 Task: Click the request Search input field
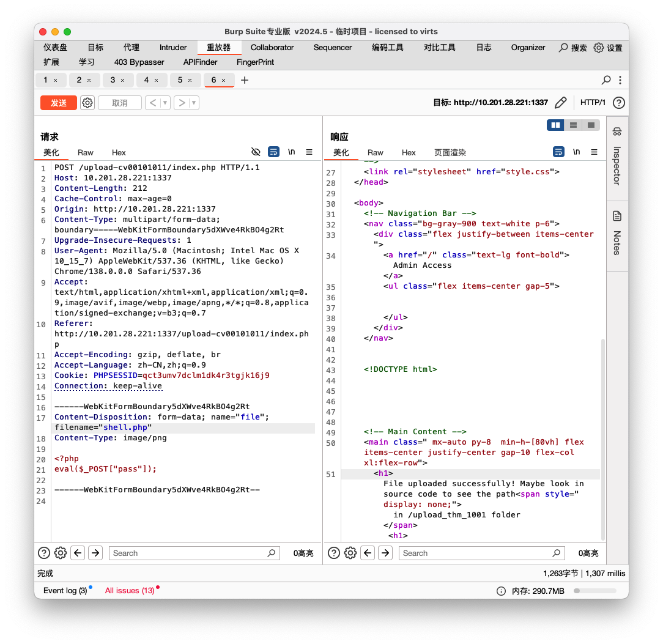194,553
